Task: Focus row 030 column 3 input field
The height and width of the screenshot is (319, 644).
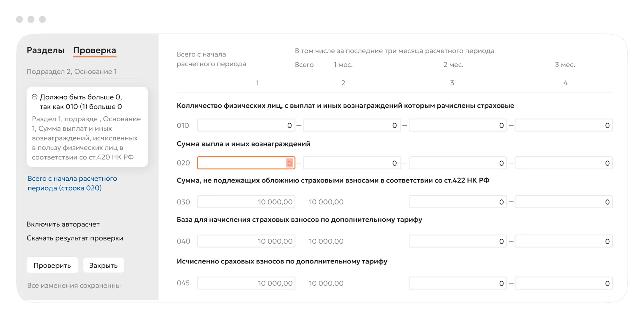Action: pyautogui.click(x=458, y=202)
